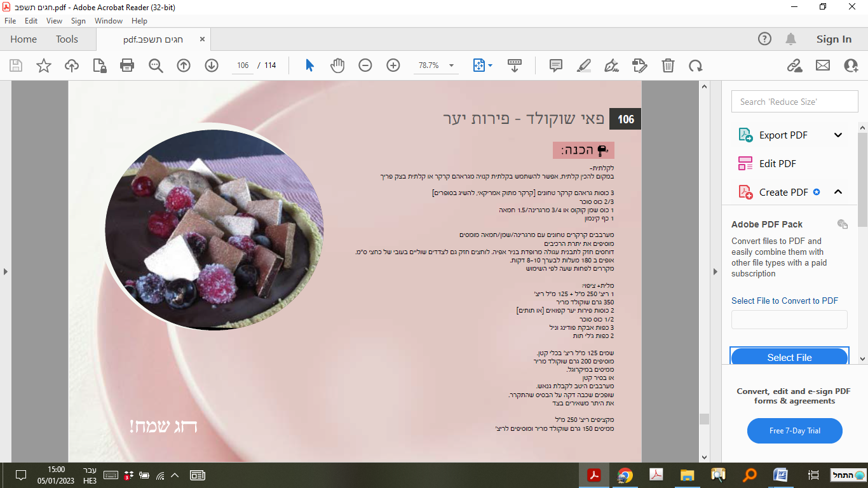
Task: Open Google Chrome from the taskbar
Action: point(625,475)
